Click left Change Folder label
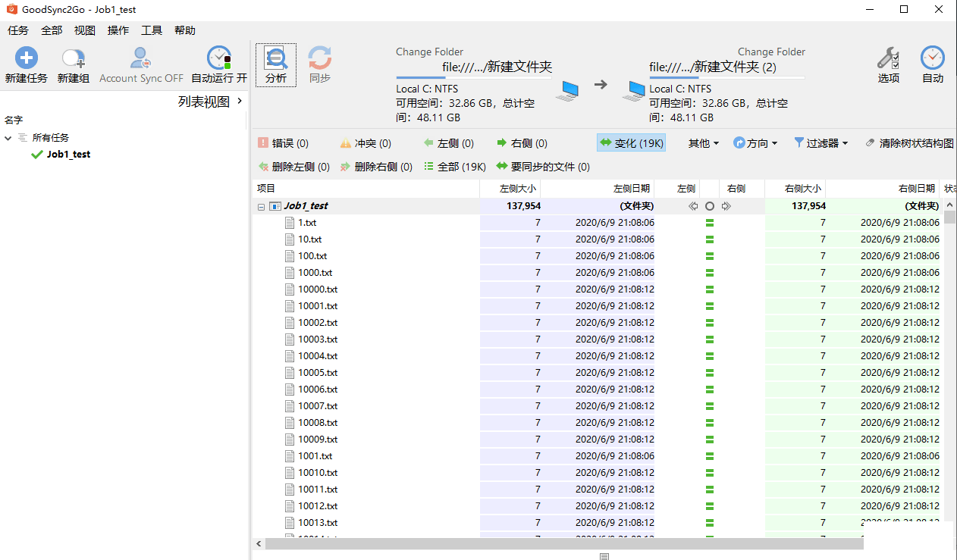Screen dimensions: 957x560 point(429,52)
